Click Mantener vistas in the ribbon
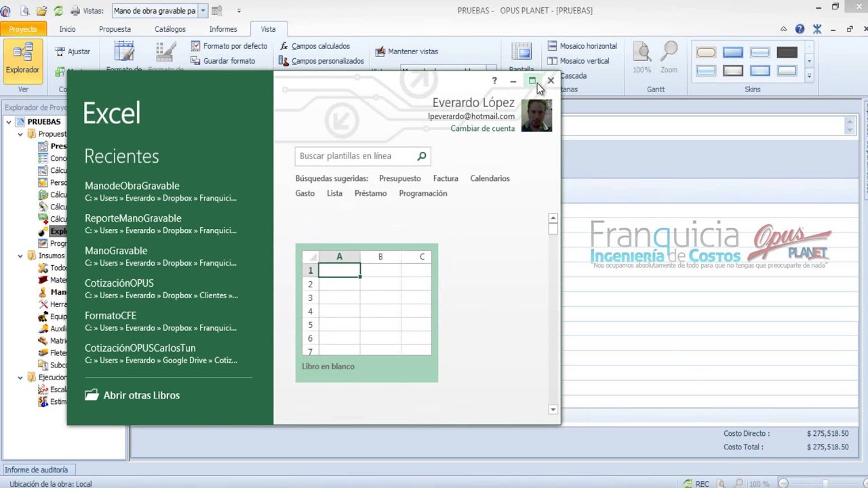The height and width of the screenshot is (488, 868). (408, 52)
